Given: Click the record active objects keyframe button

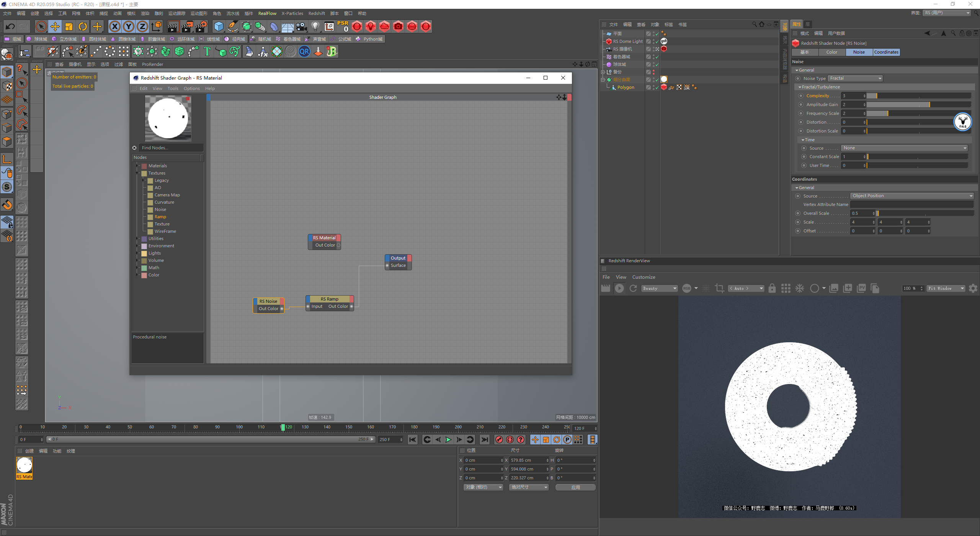Looking at the screenshot, I should (x=499, y=440).
